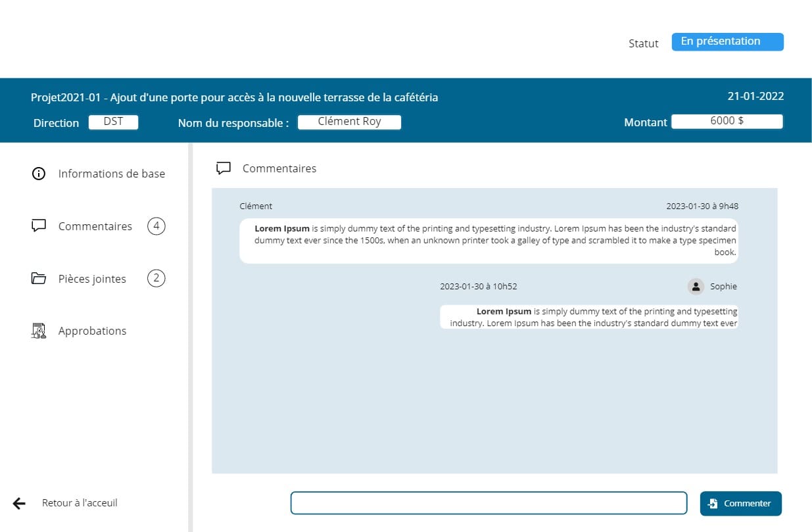Click the back arrow icon at bottom left

[19, 503]
